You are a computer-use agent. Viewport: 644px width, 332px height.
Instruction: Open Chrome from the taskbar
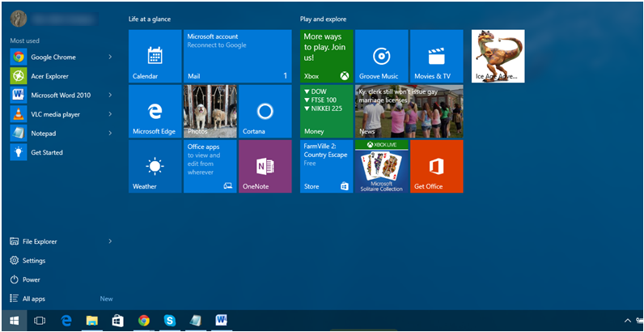144,321
